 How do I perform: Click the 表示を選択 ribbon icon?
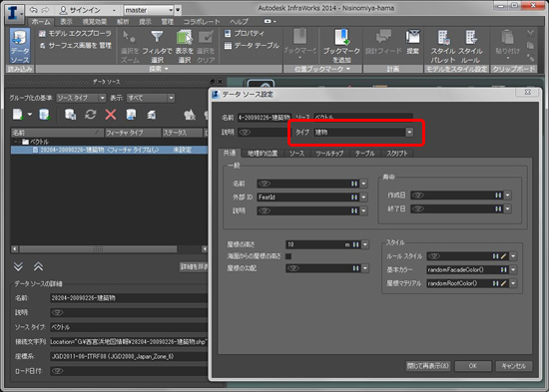[185, 37]
